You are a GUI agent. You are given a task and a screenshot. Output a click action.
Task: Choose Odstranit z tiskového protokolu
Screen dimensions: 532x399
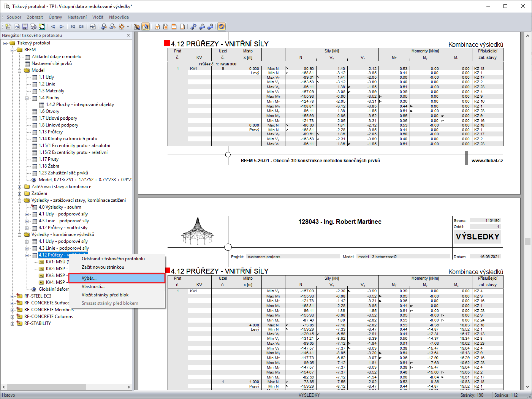[x=117, y=259]
